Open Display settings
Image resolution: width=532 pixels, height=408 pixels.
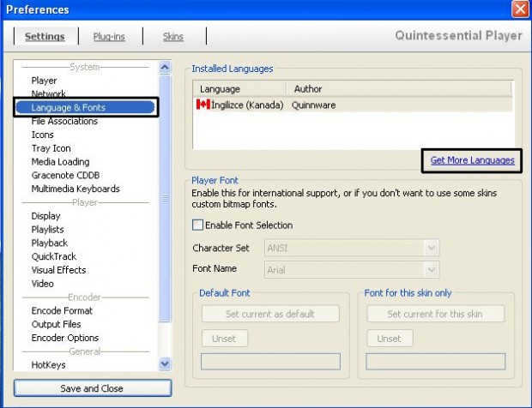pos(45,216)
